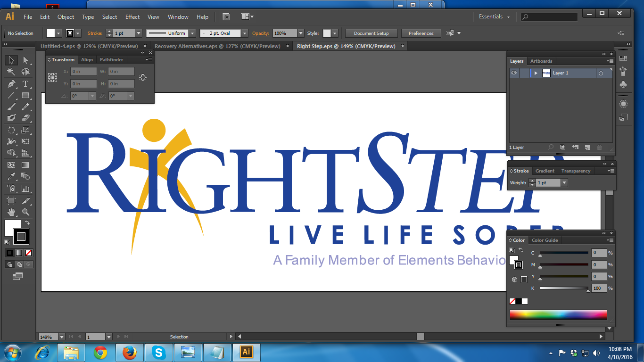Screen dimensions: 644x362
Task: Toggle Constrain Width and Height Proportions link
Action: [x=143, y=77]
